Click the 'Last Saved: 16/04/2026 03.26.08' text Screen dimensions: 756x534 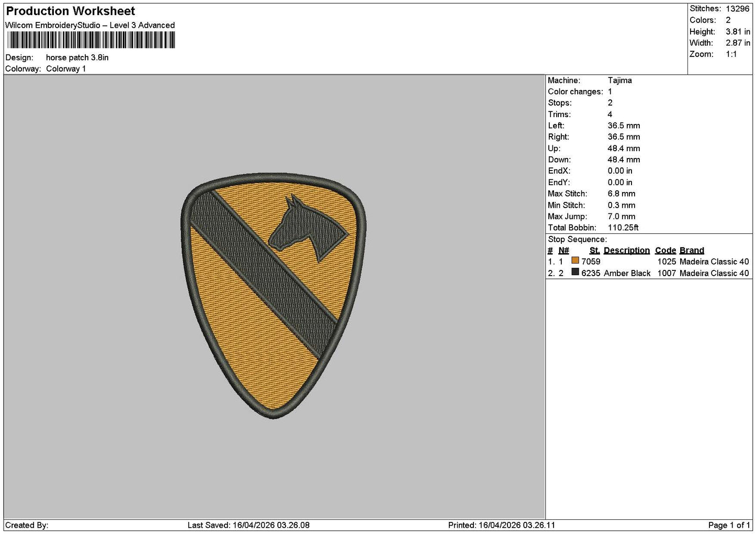[249, 525]
